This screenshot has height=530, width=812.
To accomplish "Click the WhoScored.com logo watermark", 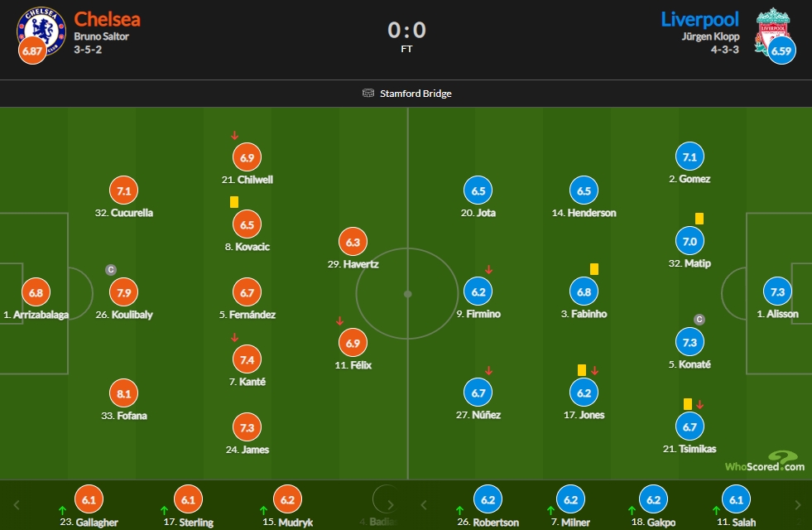I will [765, 461].
